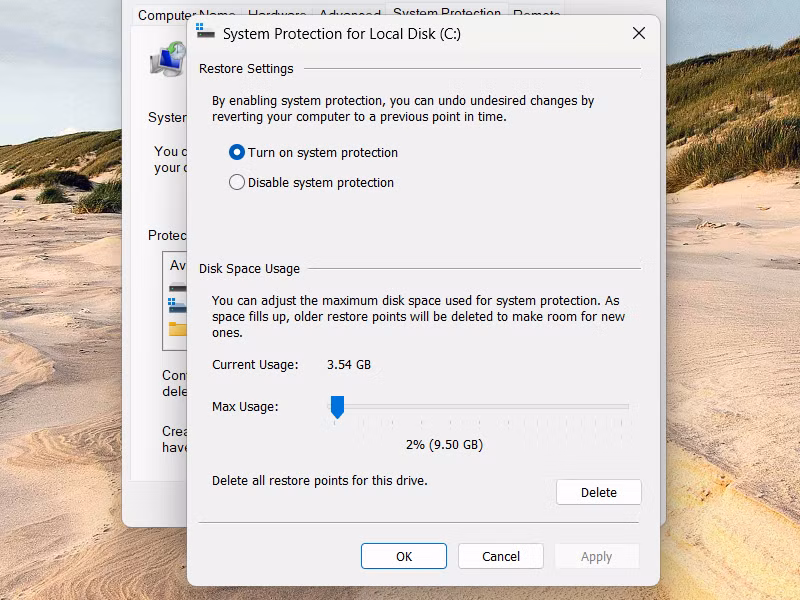The width and height of the screenshot is (800, 600).
Task: Click the dialog title "System Protection for Local Disk (C:)"
Action: click(x=341, y=34)
